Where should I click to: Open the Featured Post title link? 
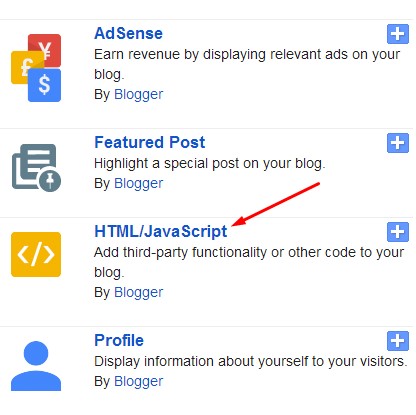click(150, 142)
